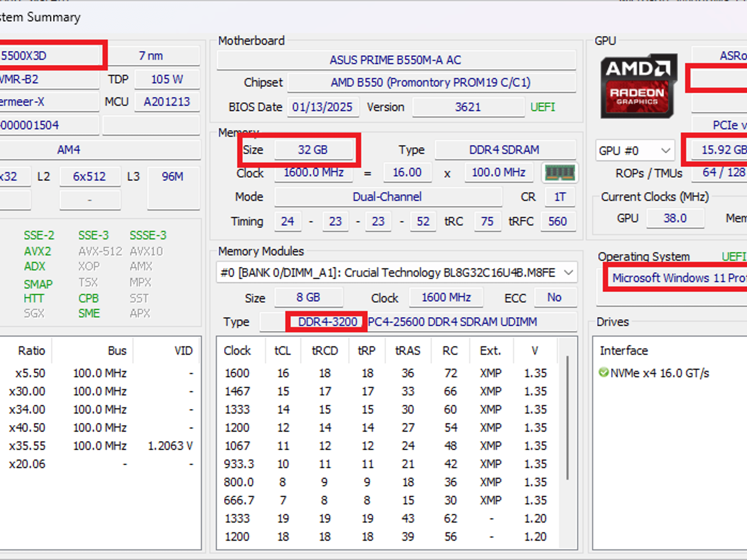
Task: Select the x35.55 ratio row
Action: pos(100,446)
